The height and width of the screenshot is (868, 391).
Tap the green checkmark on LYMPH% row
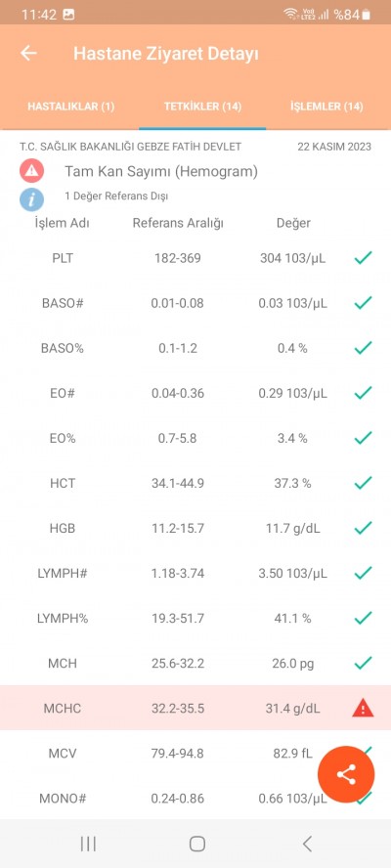(363, 618)
